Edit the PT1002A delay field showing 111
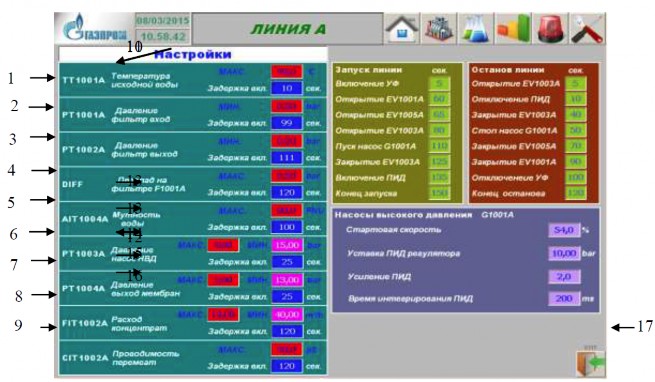The width and height of the screenshot is (655, 382). point(286,158)
